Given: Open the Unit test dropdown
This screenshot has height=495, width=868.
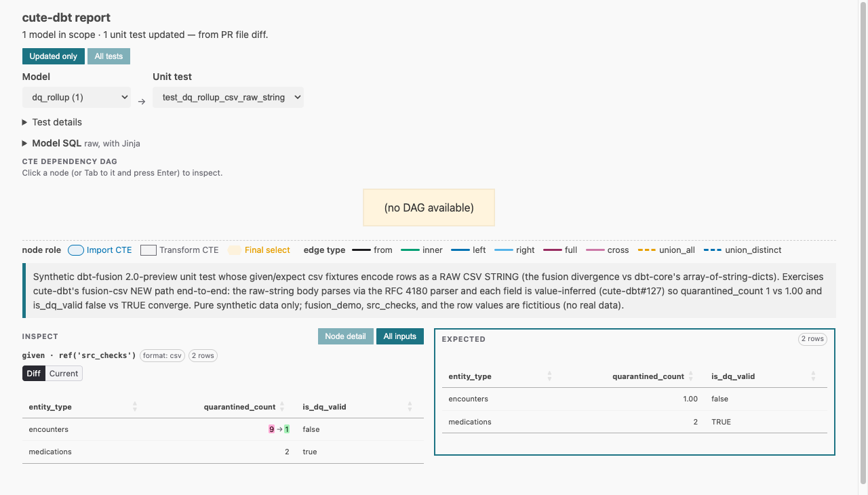Looking at the screenshot, I should (228, 97).
